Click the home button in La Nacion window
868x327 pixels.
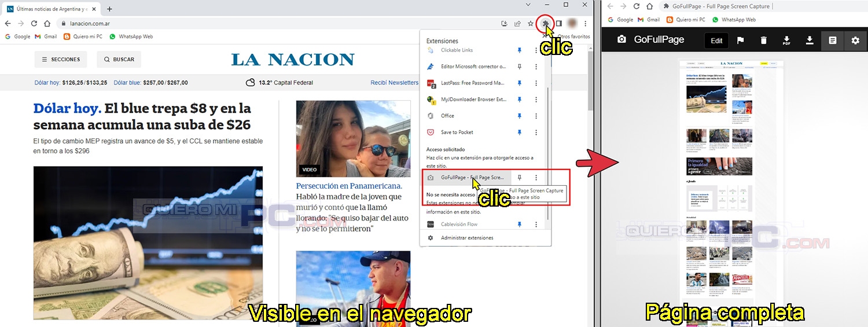pos(47,24)
